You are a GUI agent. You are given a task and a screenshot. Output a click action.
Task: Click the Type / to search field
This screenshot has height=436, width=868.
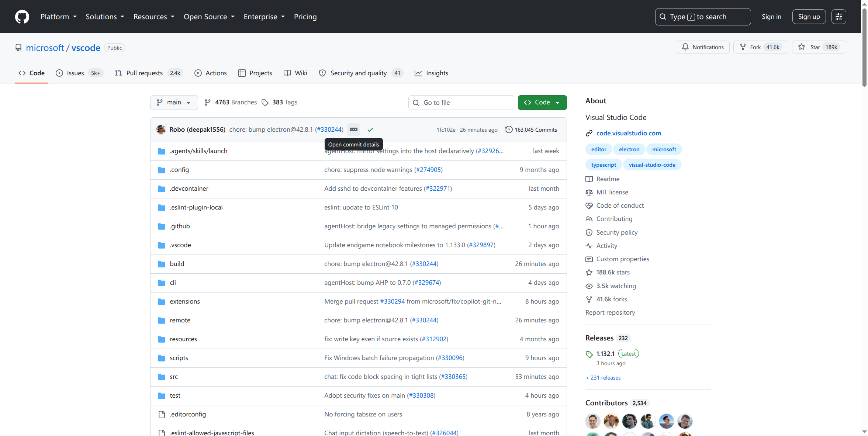[702, 17]
